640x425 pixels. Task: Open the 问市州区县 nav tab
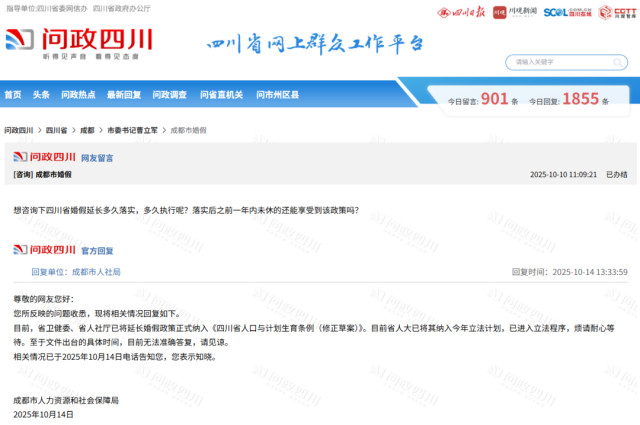[x=277, y=95]
